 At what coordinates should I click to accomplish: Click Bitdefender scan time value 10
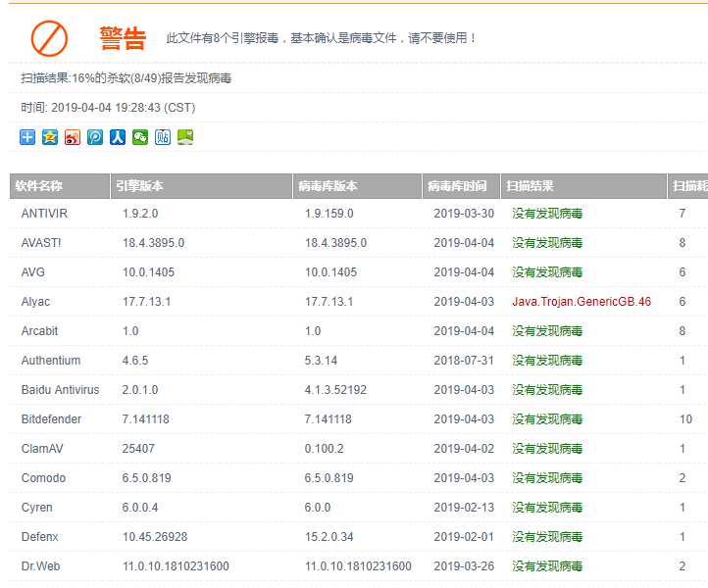tap(685, 418)
